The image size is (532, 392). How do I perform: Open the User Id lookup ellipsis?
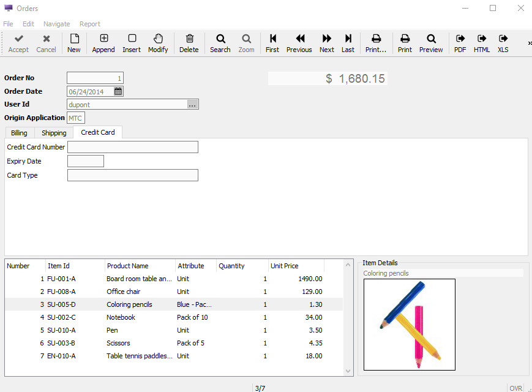tap(193, 104)
